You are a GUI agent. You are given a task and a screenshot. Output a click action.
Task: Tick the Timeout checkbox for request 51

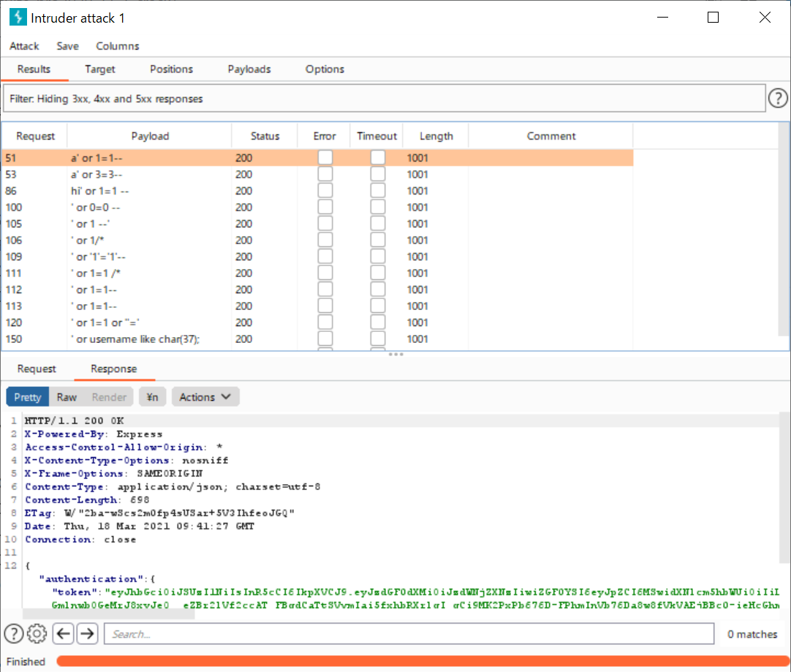point(377,157)
